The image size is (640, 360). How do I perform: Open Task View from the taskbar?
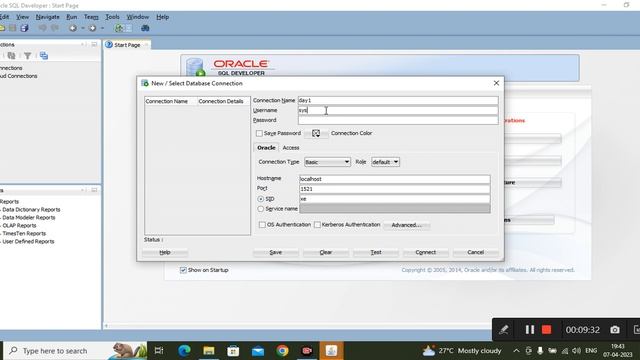159,351
